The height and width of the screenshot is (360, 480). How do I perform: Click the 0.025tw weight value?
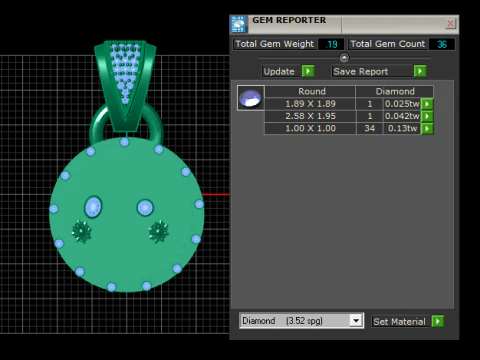tap(402, 104)
